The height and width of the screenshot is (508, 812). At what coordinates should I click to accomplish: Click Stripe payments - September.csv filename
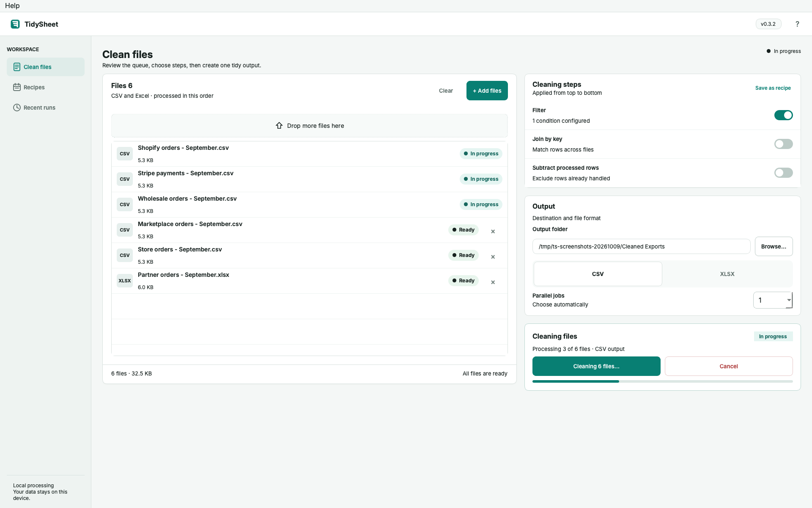pyautogui.click(x=186, y=173)
